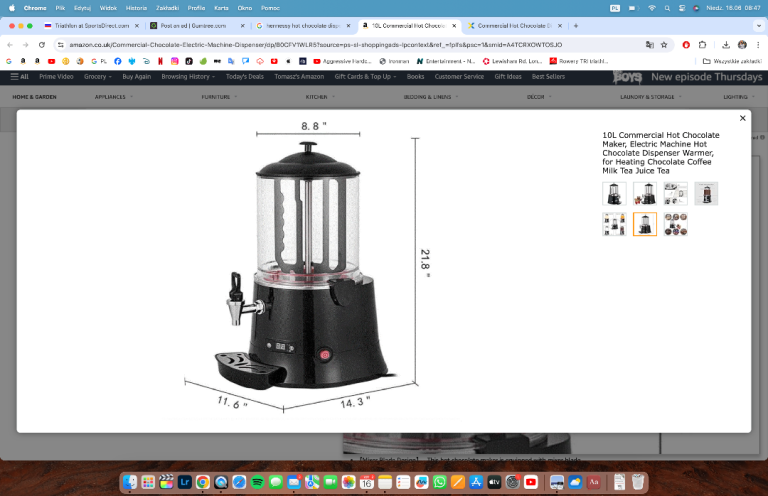Open the Google PL bookmark
Viewport: 768px width, 496px height.
click(x=99, y=61)
